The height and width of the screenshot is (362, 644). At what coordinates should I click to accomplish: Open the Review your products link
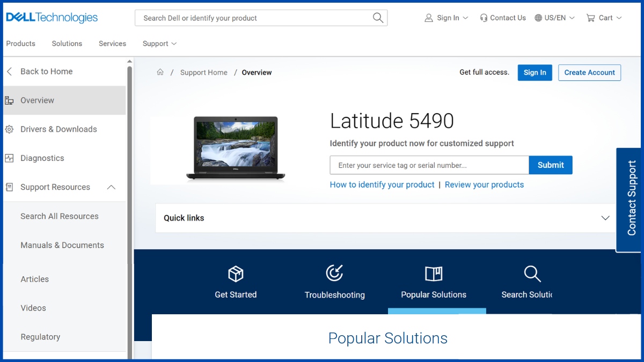pyautogui.click(x=484, y=184)
